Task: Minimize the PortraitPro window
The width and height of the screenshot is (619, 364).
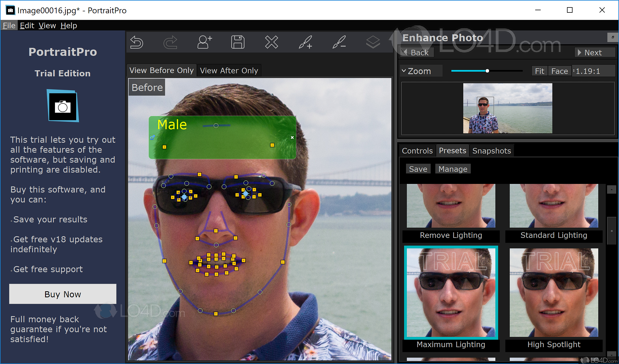Action: click(x=538, y=10)
